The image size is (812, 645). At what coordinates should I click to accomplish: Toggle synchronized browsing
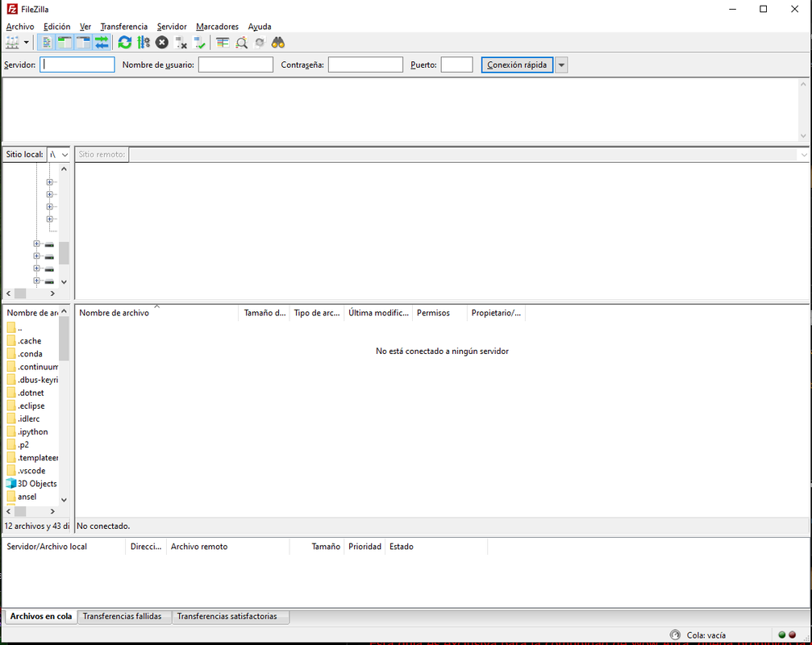tap(260, 43)
